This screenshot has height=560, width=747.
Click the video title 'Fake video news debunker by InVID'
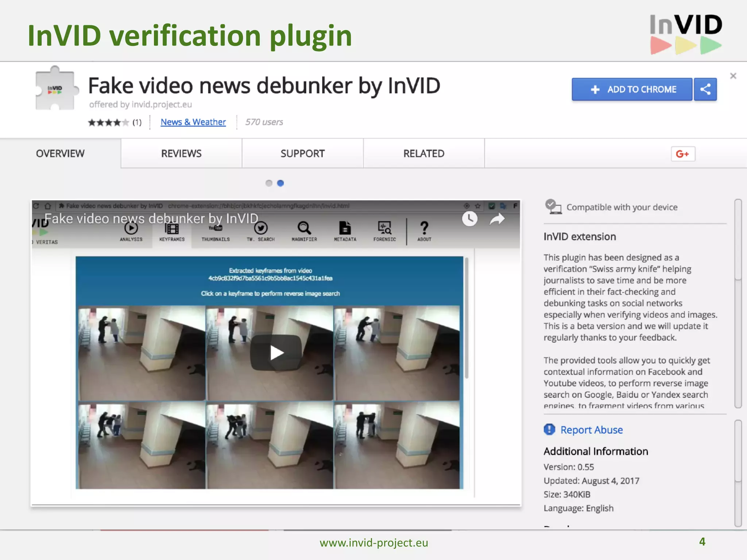[151, 218]
